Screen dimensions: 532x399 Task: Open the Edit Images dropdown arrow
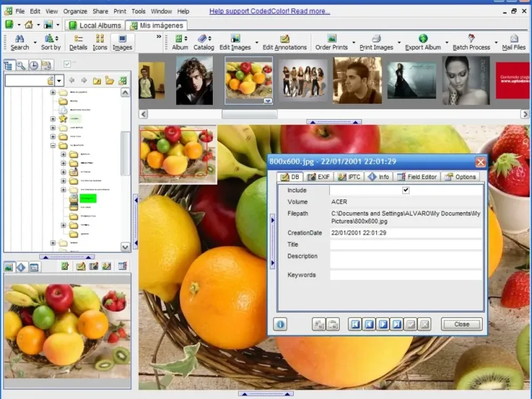point(257,43)
